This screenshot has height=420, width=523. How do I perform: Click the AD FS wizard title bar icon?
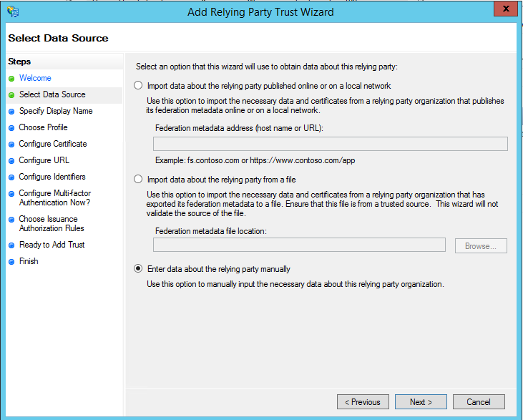[x=13, y=11]
